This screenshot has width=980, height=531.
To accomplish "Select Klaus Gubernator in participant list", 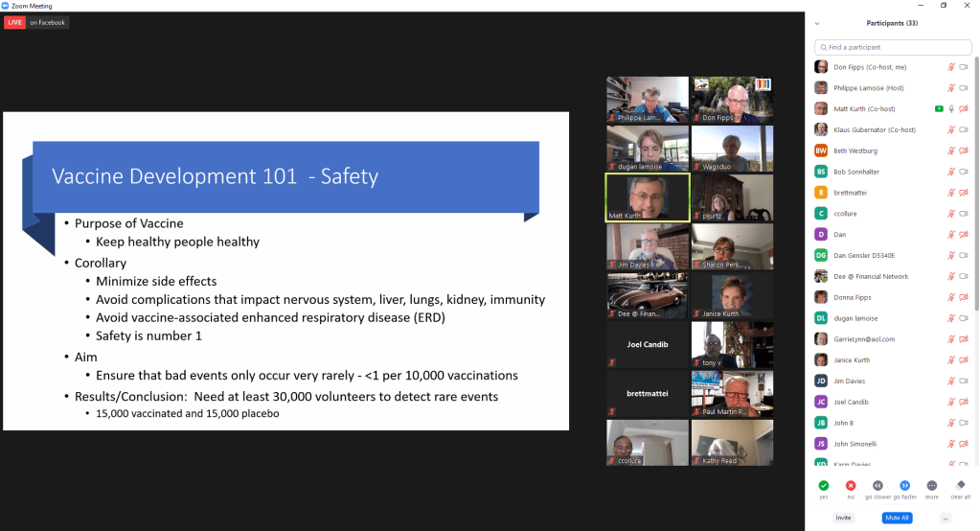I will coord(871,129).
